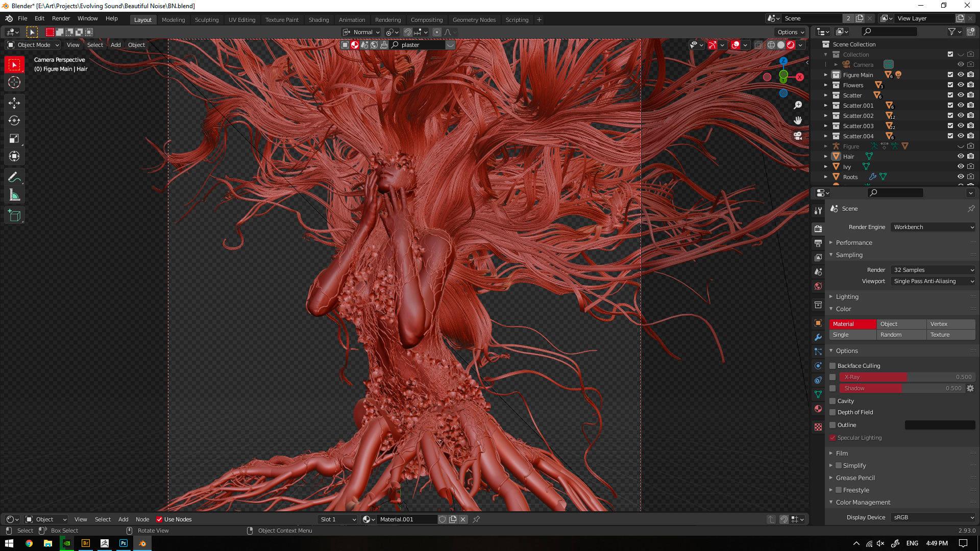980x551 pixels.
Task: Open the Particle properties tab
Action: tap(818, 352)
